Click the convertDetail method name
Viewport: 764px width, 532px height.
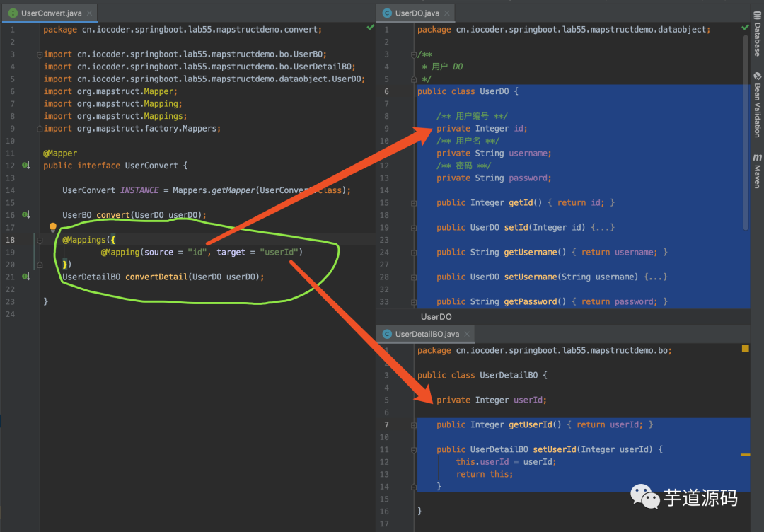[156, 277]
